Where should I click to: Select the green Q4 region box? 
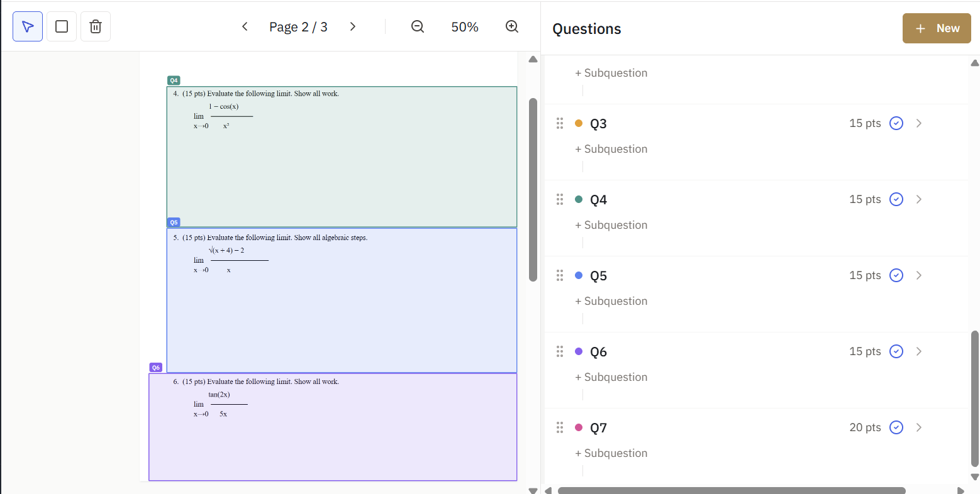coord(342,156)
